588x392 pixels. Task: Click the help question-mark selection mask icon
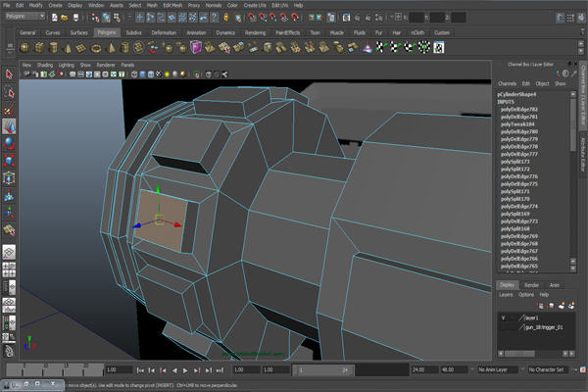(214, 18)
